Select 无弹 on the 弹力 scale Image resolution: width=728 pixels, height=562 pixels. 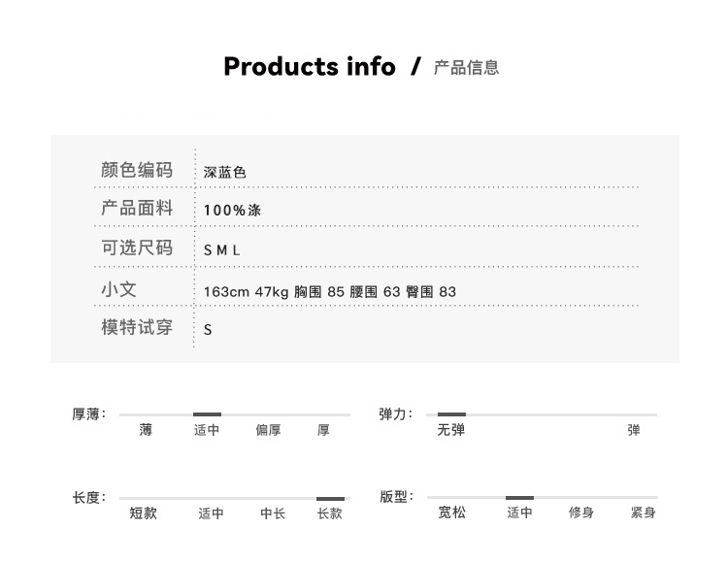(x=451, y=430)
